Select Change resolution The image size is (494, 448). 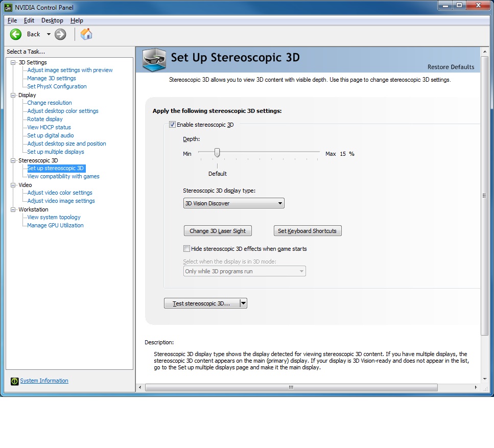pyautogui.click(x=50, y=103)
